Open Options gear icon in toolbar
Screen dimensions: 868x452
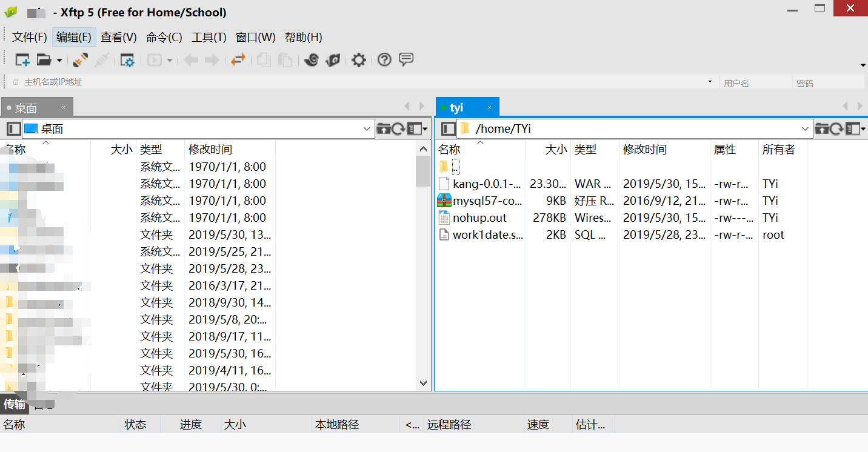[x=359, y=60]
